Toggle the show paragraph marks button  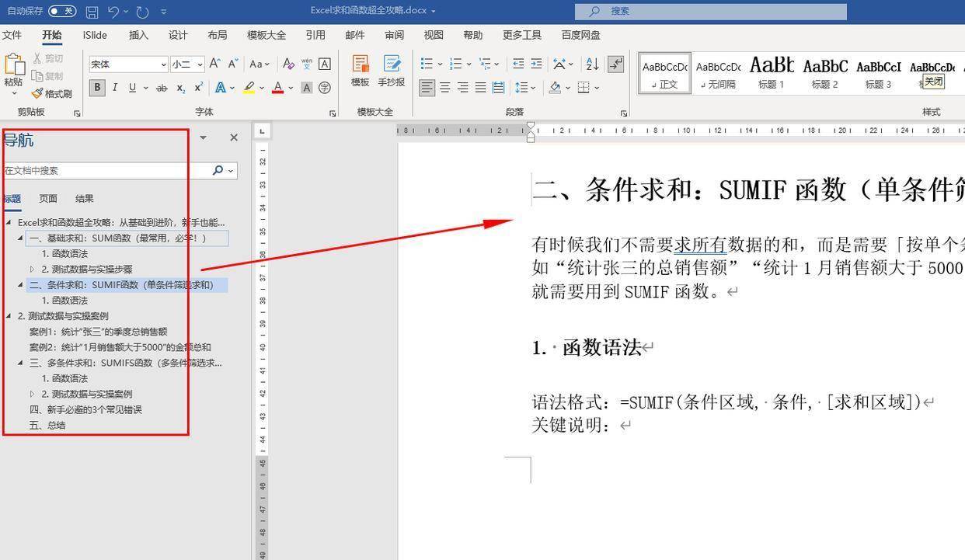[615, 64]
